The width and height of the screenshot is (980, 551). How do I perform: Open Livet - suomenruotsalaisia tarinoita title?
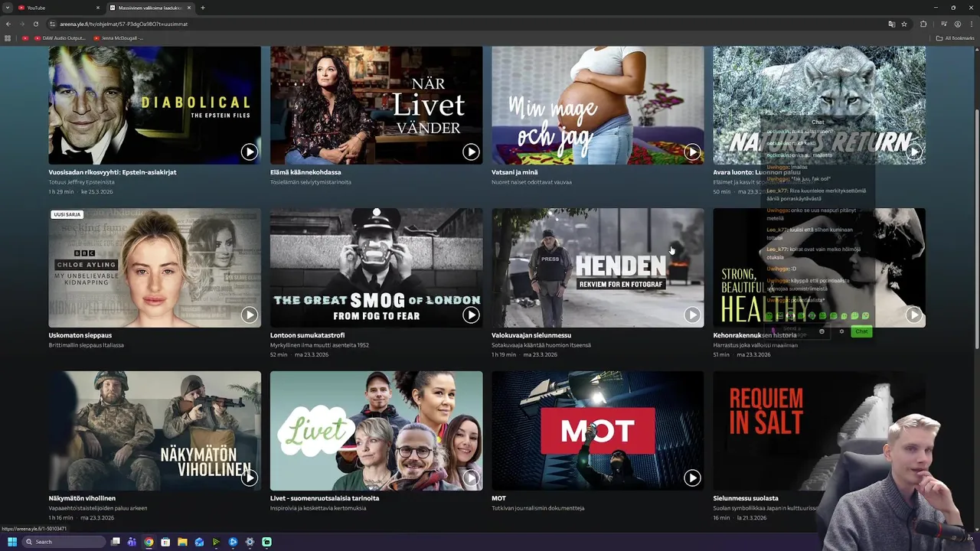(x=325, y=498)
